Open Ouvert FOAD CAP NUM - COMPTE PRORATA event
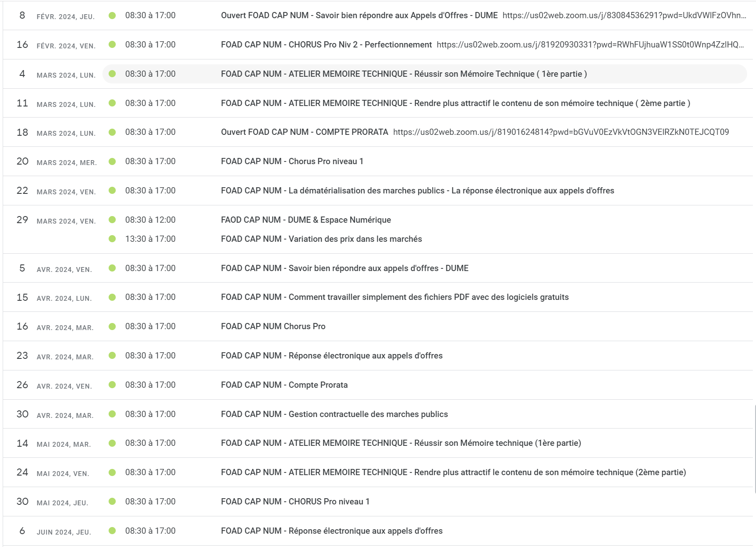The image size is (756, 547). point(305,132)
